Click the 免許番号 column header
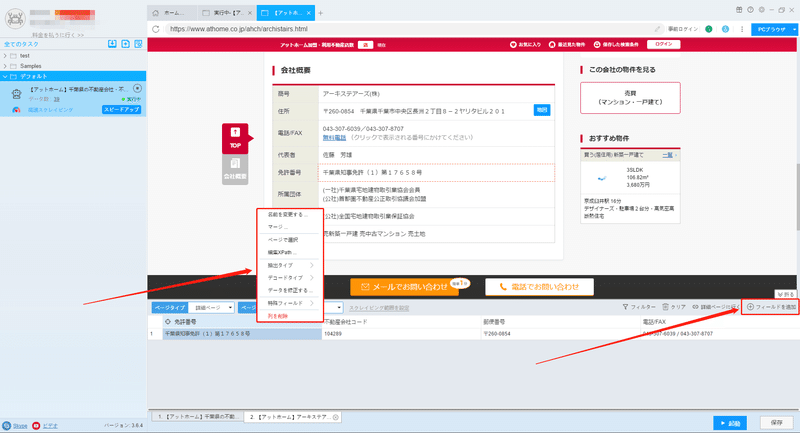Viewport: 800px width, 433px height. (x=242, y=322)
